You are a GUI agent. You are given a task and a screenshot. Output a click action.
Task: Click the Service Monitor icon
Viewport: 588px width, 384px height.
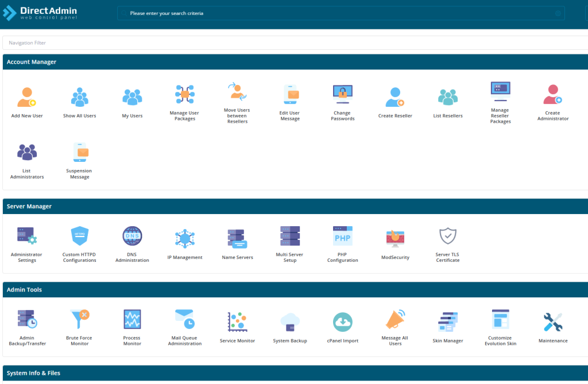(x=237, y=322)
